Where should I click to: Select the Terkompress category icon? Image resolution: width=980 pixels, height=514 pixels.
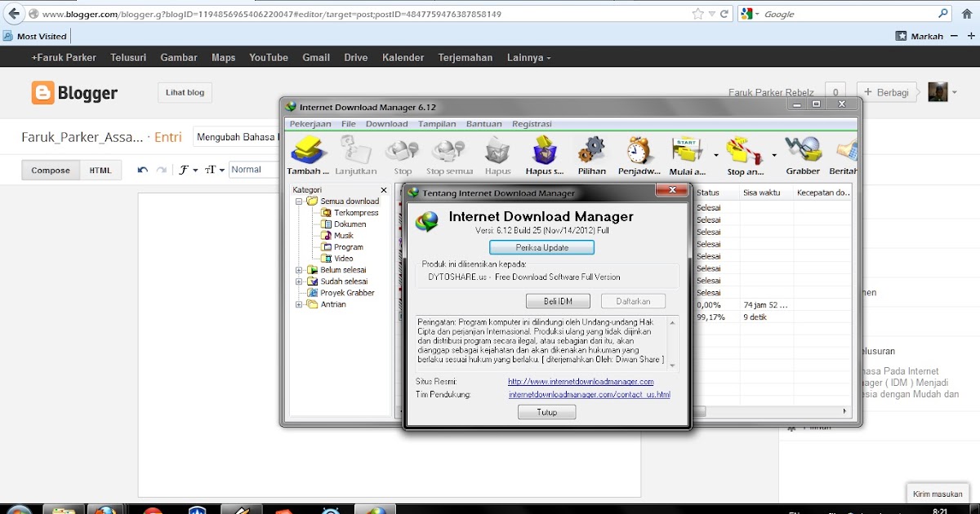coord(327,213)
